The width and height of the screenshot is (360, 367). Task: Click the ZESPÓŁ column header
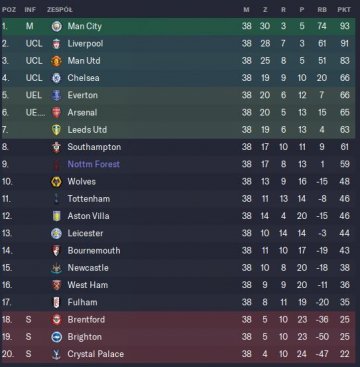pos(59,10)
